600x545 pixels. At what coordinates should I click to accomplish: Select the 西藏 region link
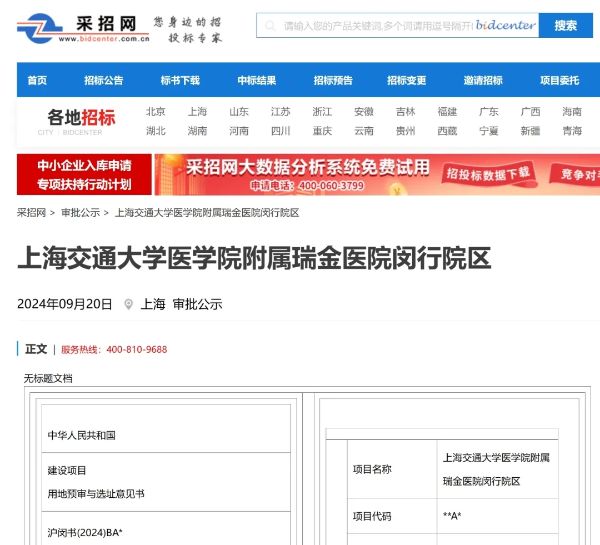coord(447,131)
